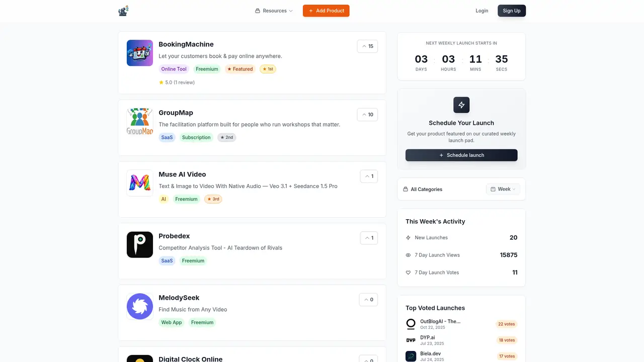This screenshot has height=362, width=644.
Task: Click the site logo in the header
Action: 123,11
